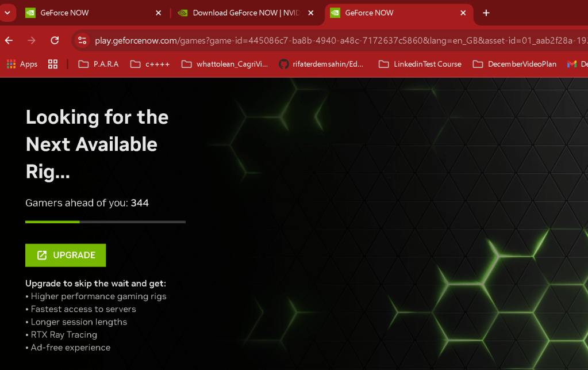Click the queue progress bar
This screenshot has width=588, height=370.
point(105,222)
